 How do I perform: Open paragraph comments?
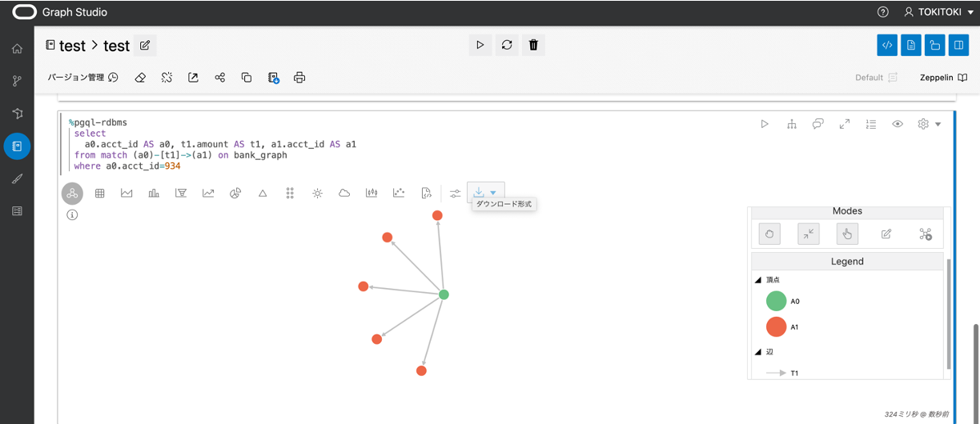tap(817, 124)
